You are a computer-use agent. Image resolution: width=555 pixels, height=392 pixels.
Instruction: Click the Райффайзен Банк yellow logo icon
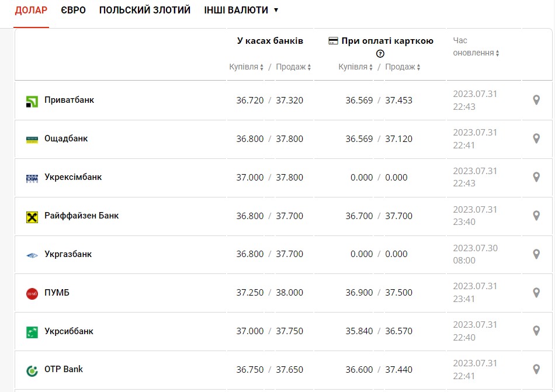[32, 217]
